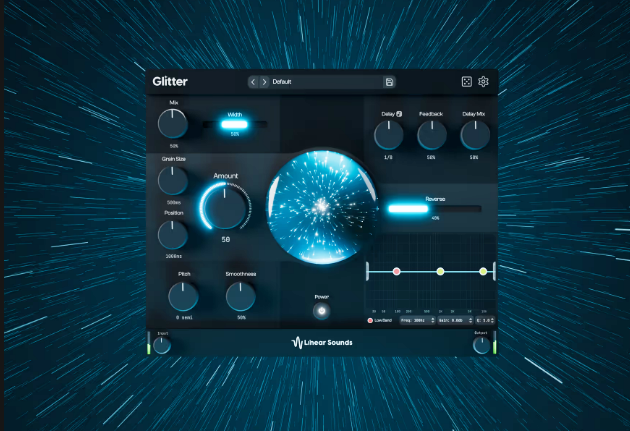
Task: Click the Pitch knob
Action: pyautogui.click(x=183, y=296)
